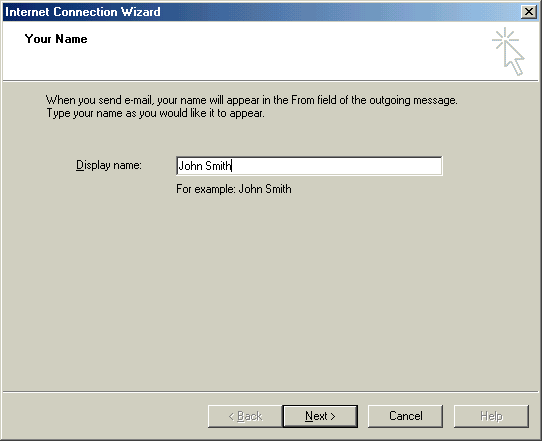Click the white header banner beside Your Name
The image size is (542, 441).
(x=277, y=52)
